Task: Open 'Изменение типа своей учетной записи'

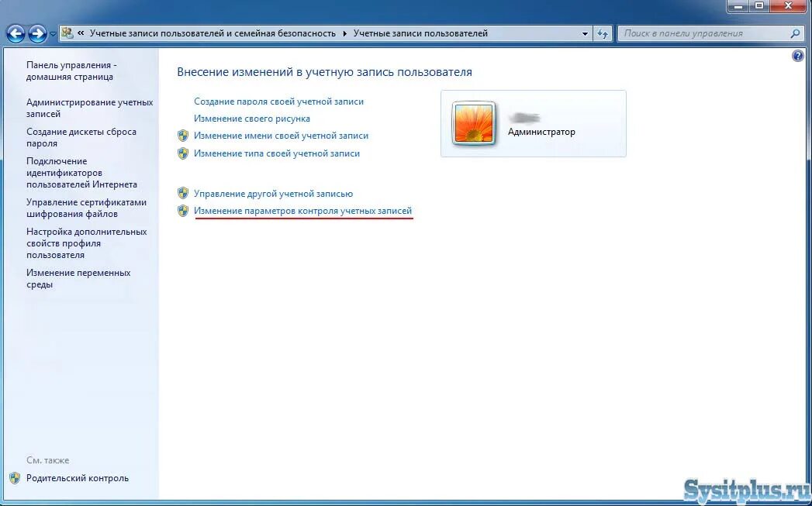Action: [x=277, y=153]
